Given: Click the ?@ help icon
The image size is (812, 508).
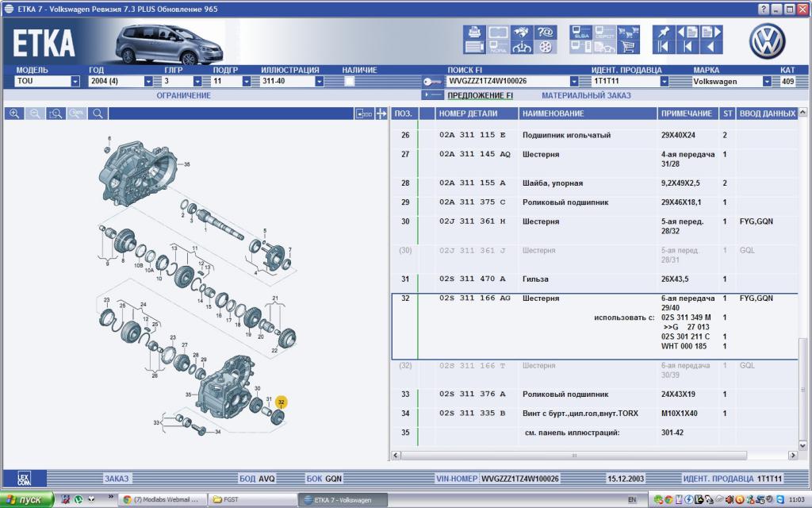Looking at the screenshot, I should (x=546, y=32).
